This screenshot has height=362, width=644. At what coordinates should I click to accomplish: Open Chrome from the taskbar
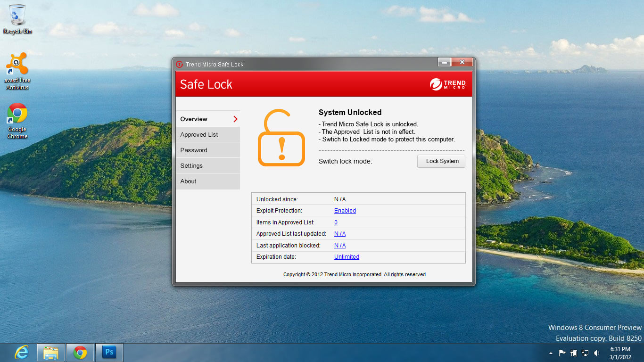pyautogui.click(x=80, y=353)
